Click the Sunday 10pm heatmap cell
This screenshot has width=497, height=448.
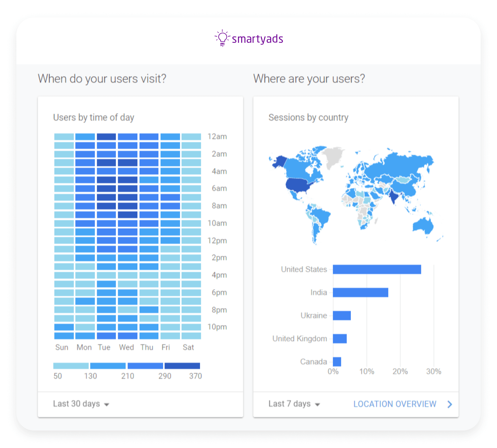coord(64,327)
